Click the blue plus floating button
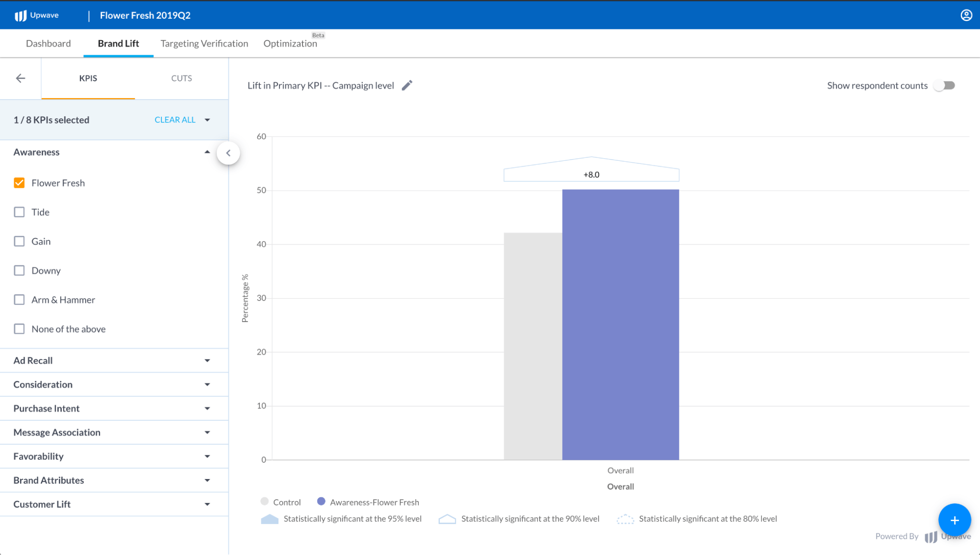This screenshot has height=555, width=980. tap(954, 520)
